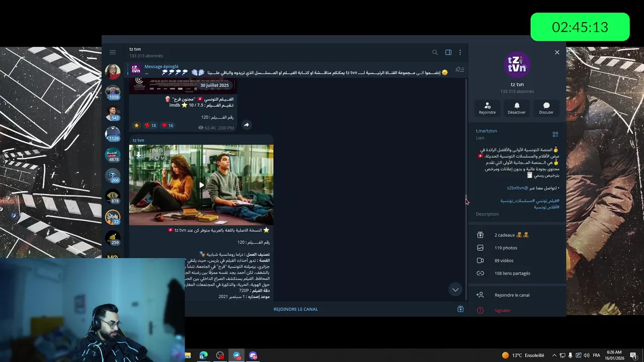Open the tz tvn sender name on video post
Viewport: 644px width, 362px height.
[138, 140]
